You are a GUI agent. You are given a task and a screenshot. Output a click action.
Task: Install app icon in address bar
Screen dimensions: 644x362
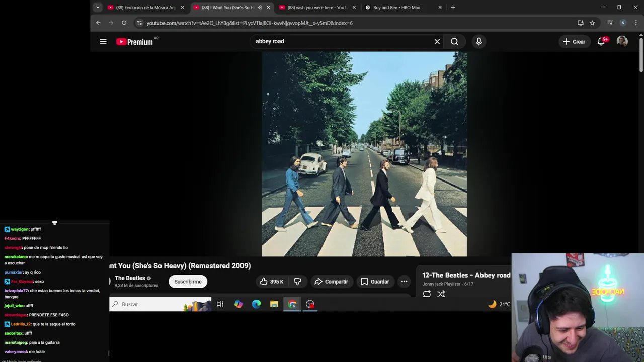pos(580,23)
